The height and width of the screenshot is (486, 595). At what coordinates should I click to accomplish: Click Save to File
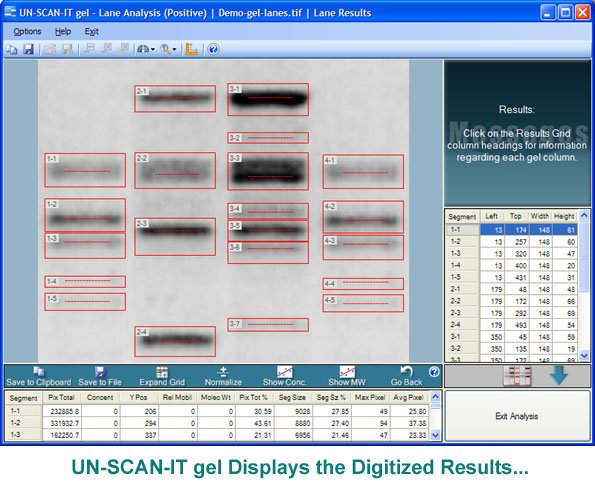click(100, 376)
